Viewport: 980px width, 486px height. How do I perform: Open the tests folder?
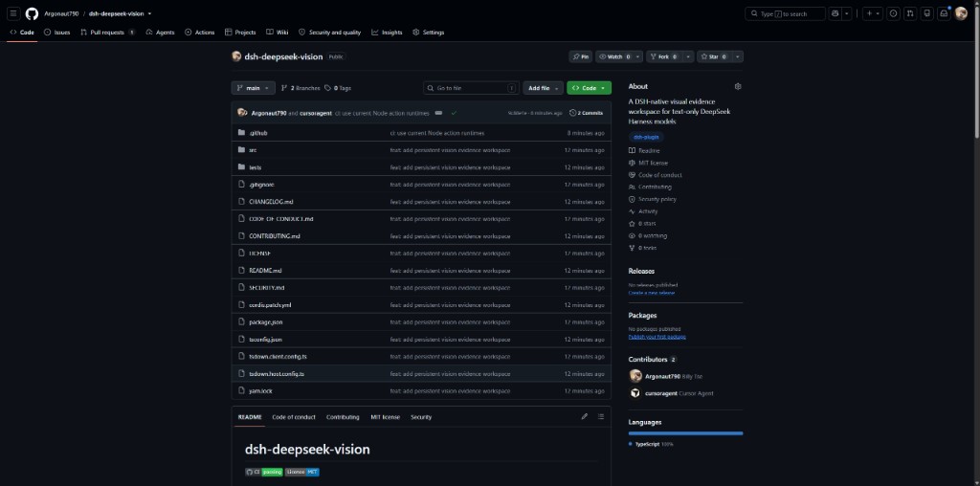[255, 167]
